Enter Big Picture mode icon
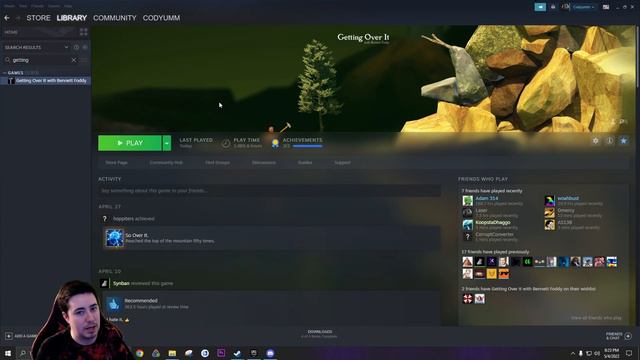The height and width of the screenshot is (360, 640). coord(606,7)
